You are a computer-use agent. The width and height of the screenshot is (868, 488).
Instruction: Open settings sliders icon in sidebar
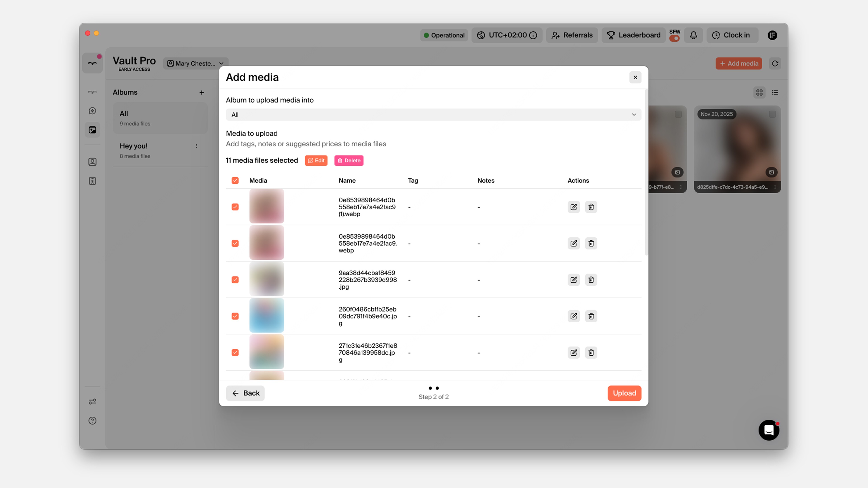click(x=92, y=401)
